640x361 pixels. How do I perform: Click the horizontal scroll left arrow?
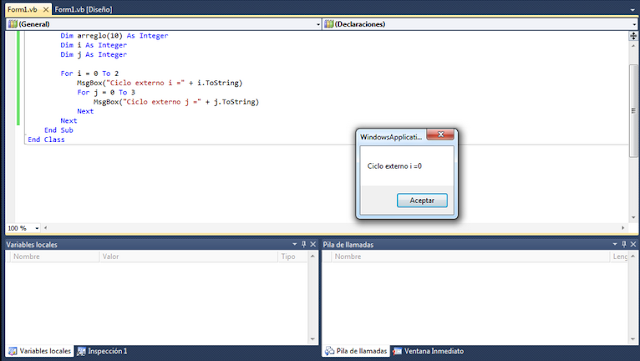(46, 228)
